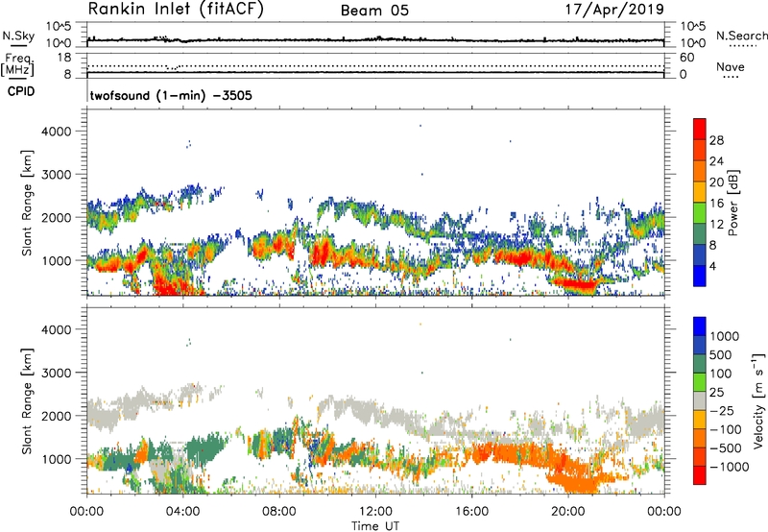
Task: Click the 'N.Sky' legend label
Action: click(x=18, y=36)
